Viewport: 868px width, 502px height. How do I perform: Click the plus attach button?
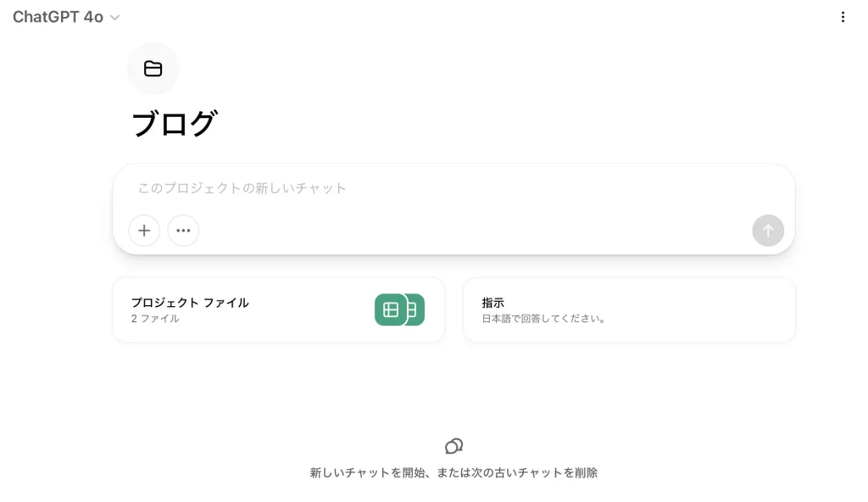tap(144, 231)
